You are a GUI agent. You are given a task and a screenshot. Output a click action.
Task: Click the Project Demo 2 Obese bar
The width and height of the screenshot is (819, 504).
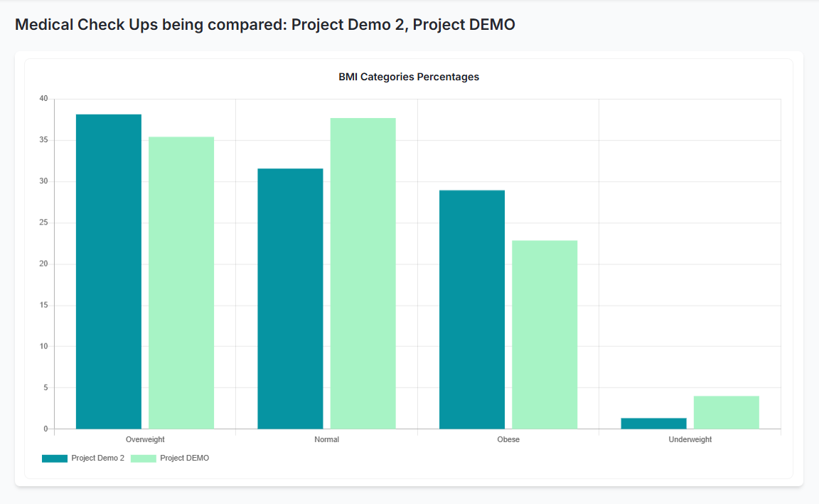[x=472, y=309]
